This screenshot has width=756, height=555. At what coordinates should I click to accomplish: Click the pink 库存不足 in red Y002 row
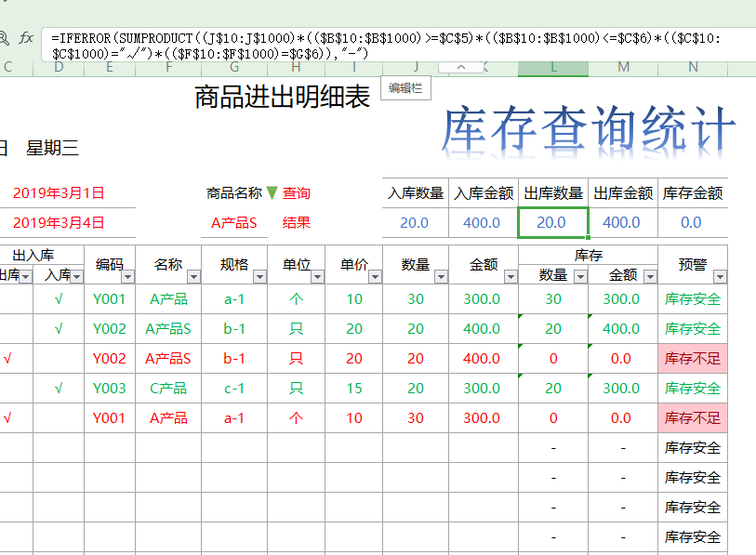(x=693, y=359)
